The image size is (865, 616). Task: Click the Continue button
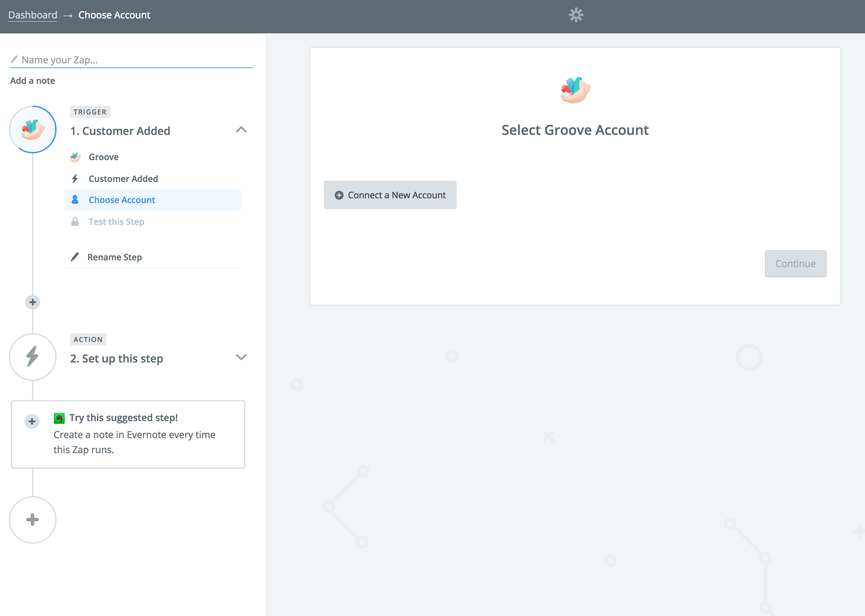[x=795, y=264]
